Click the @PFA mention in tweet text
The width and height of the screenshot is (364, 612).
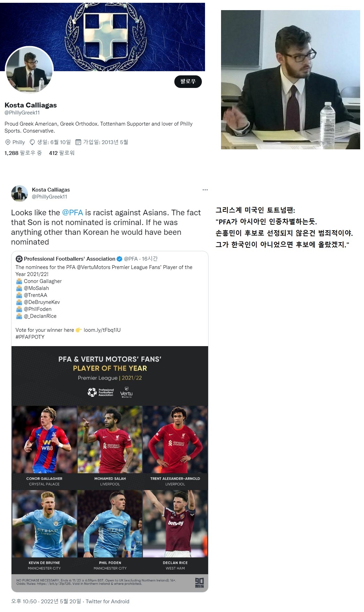[73, 212]
